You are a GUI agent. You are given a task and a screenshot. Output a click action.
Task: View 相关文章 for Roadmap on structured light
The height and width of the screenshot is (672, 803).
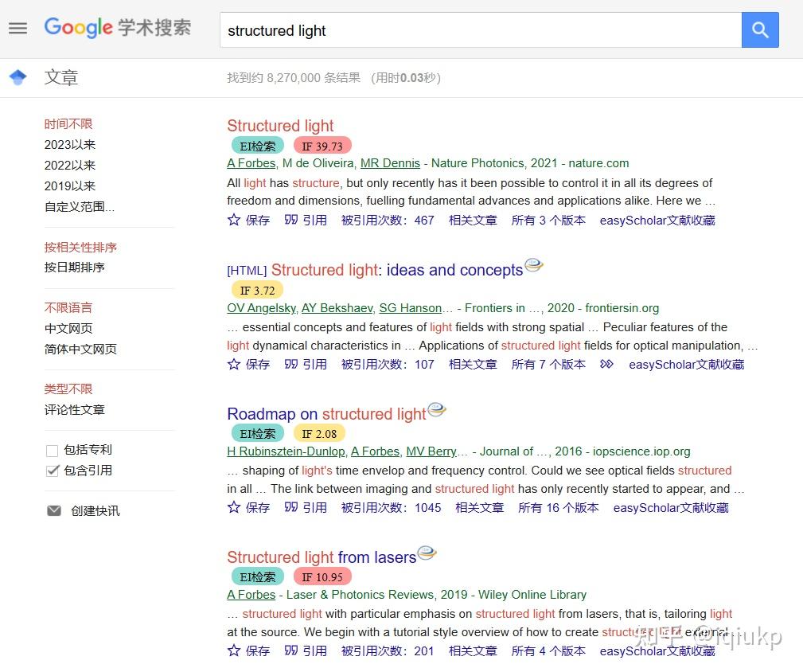(478, 507)
